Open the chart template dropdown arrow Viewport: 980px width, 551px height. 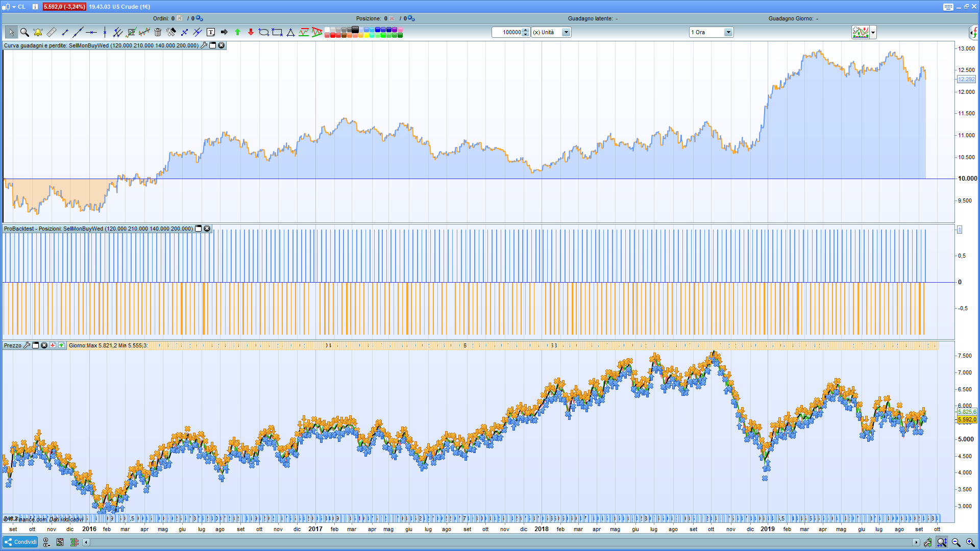coord(873,32)
